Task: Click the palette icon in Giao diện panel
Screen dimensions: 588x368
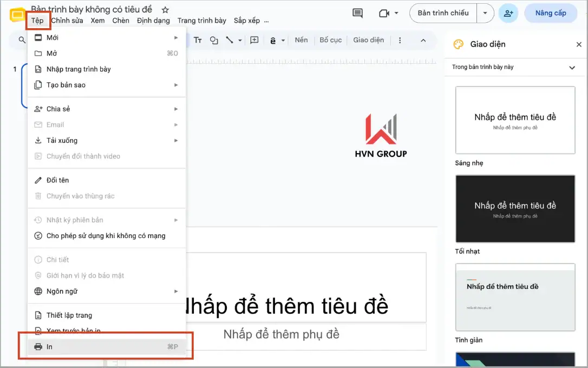Action: coord(458,44)
